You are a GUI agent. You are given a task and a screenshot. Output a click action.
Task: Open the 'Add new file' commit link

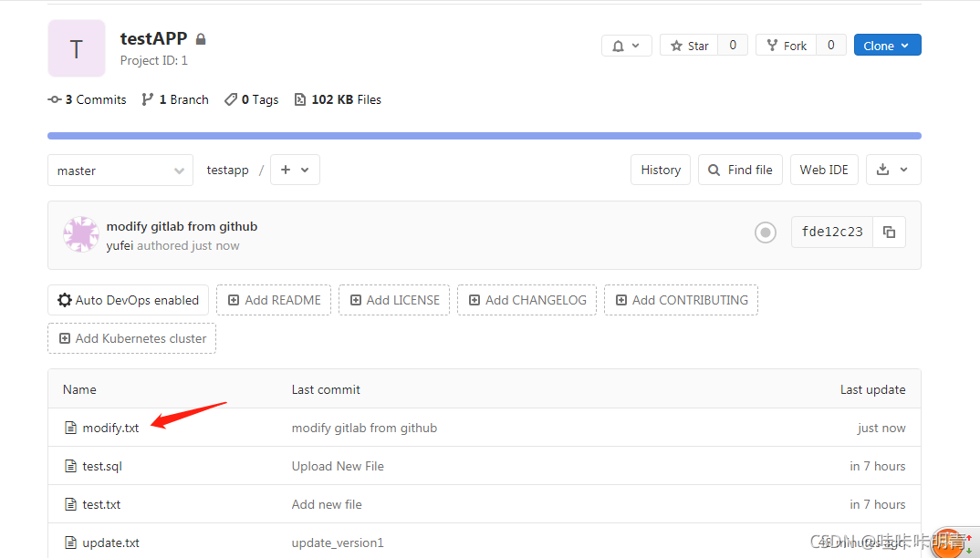[x=327, y=504]
